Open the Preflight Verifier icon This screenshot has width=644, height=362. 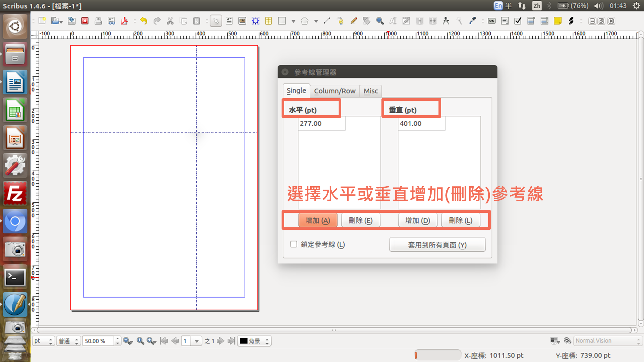(x=111, y=21)
